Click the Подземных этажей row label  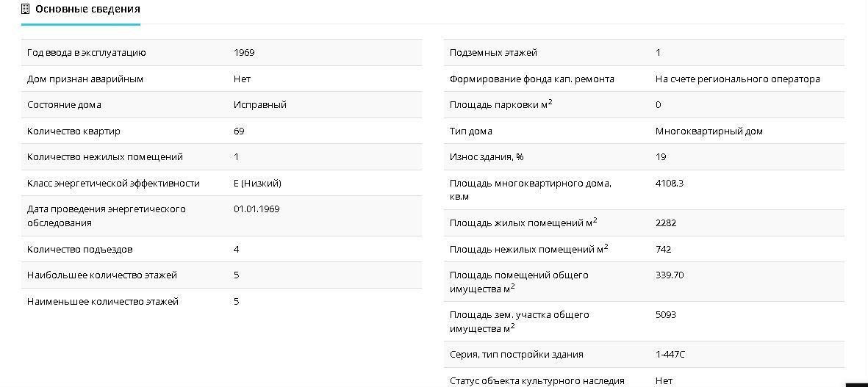[493, 53]
